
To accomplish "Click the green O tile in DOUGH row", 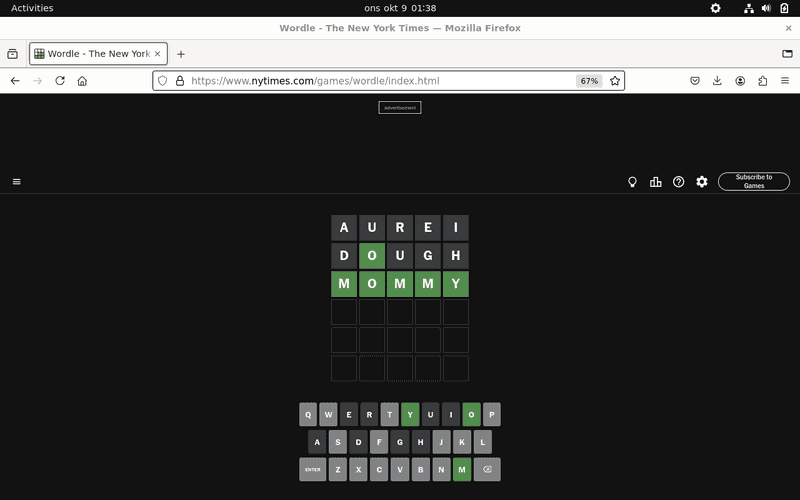I will (x=372, y=256).
